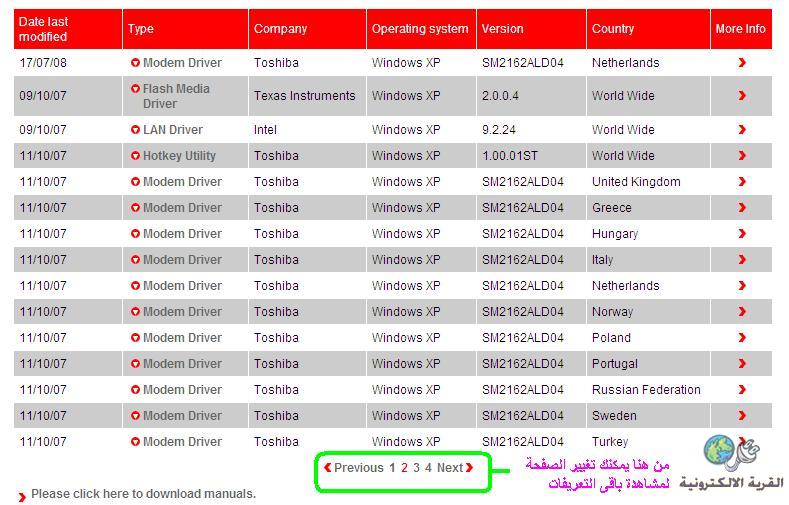Open More Info arrow for Intel LAN Driver

742,130
